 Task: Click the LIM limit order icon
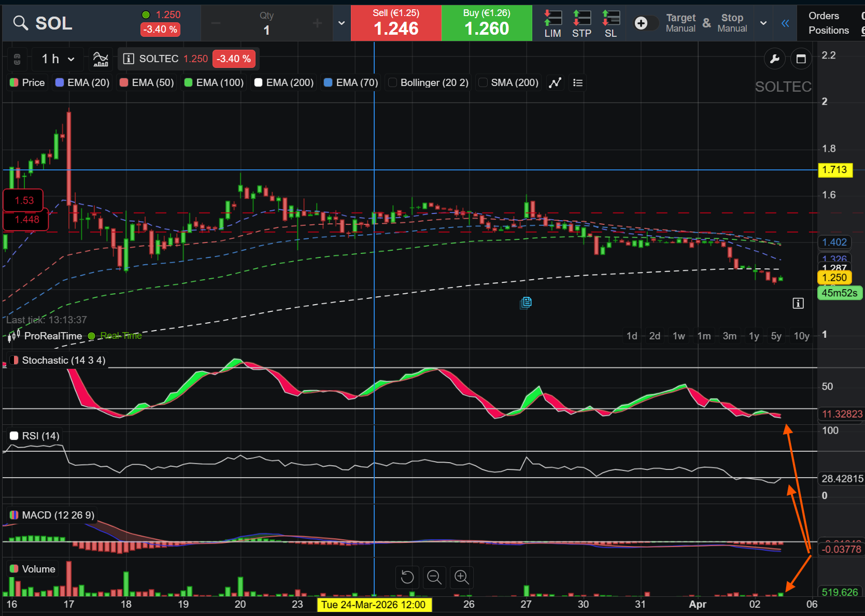[552, 24]
